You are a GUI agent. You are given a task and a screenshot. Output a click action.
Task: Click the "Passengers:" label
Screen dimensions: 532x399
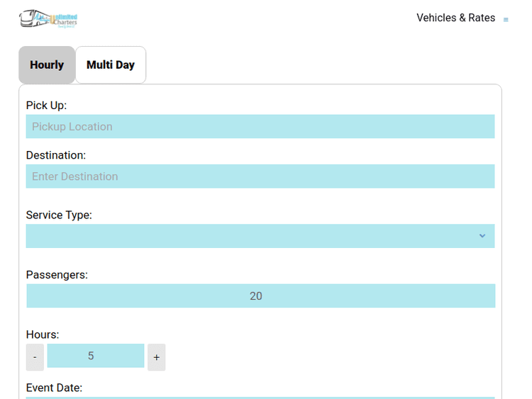tap(57, 275)
